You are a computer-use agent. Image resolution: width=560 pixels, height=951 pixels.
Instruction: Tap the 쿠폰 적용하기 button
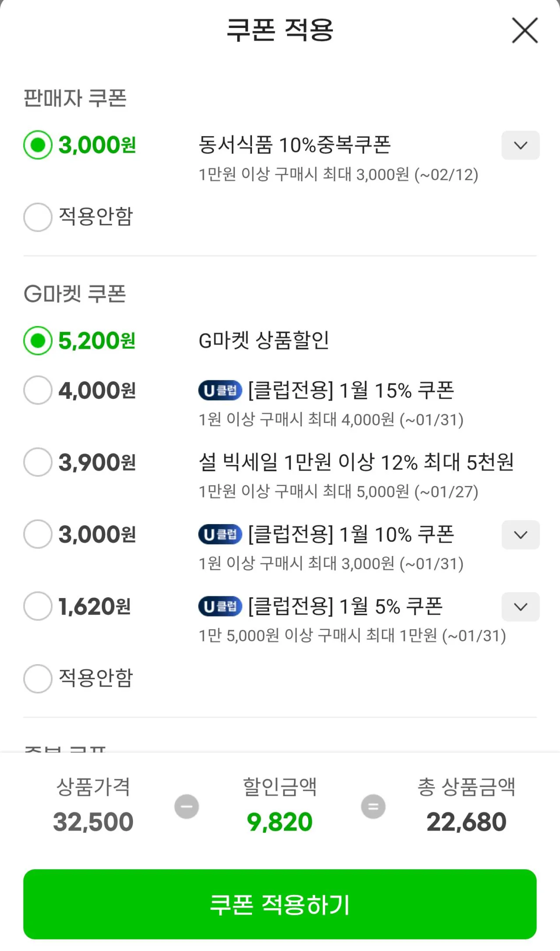pos(280,905)
